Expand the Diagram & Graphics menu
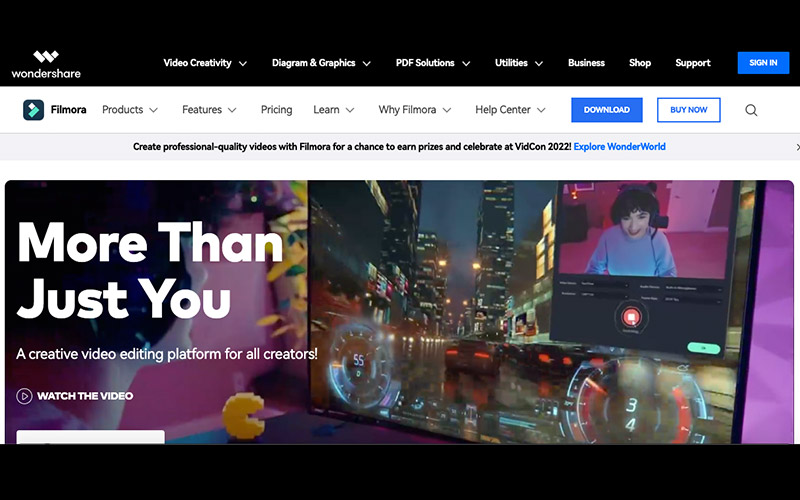The image size is (800, 500). click(x=321, y=63)
